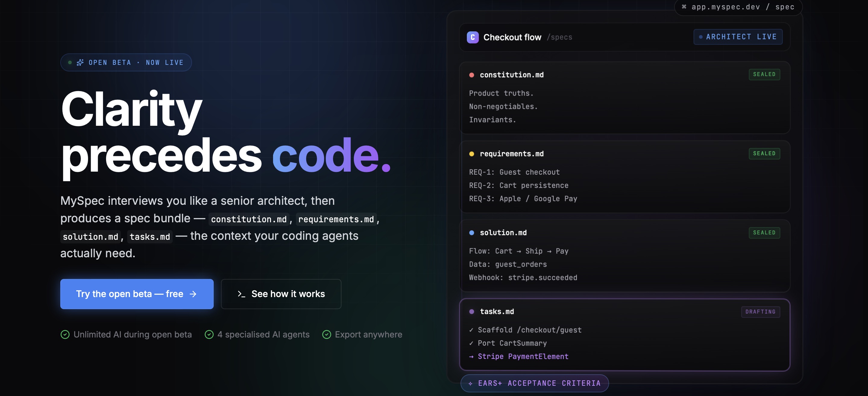Click the check circle by Export anywhere
Viewport: 868px width, 396px height.
[326, 334]
